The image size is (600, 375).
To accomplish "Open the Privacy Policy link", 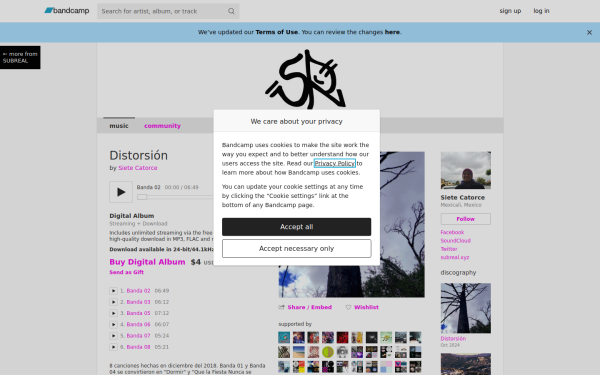I will point(334,163).
